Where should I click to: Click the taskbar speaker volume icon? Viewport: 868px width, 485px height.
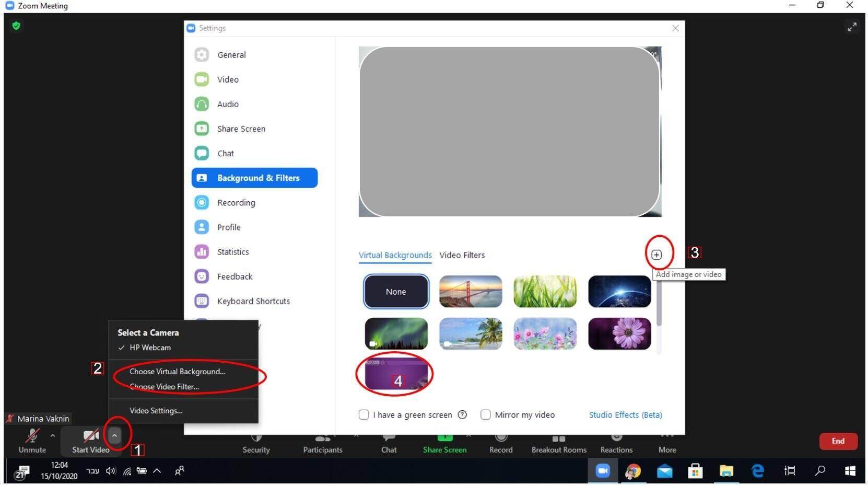coord(110,471)
